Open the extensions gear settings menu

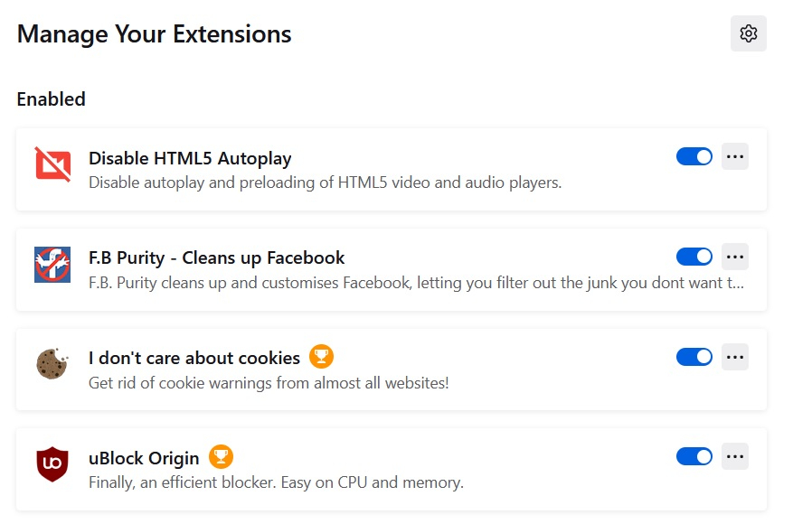click(749, 33)
